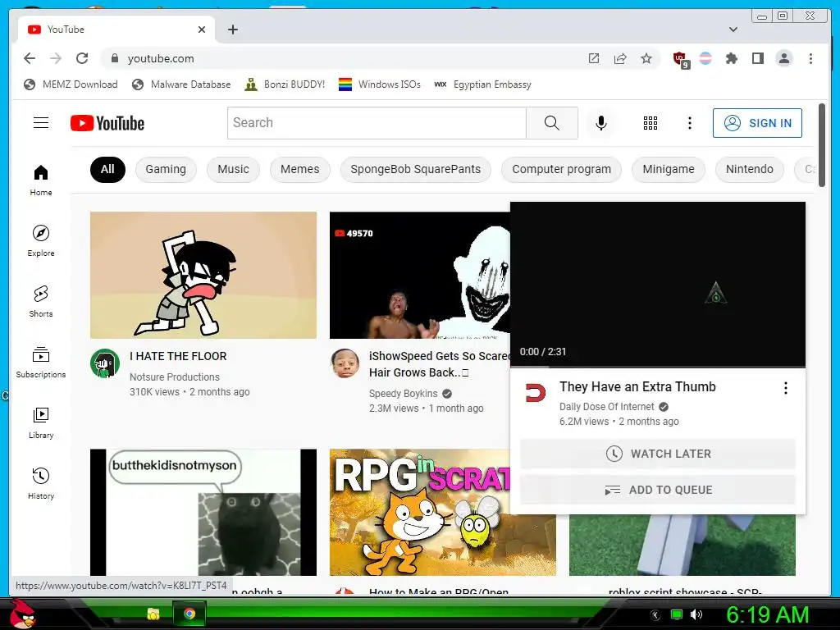Open the Notsure Productions channel name
840x630 pixels.
(175, 377)
